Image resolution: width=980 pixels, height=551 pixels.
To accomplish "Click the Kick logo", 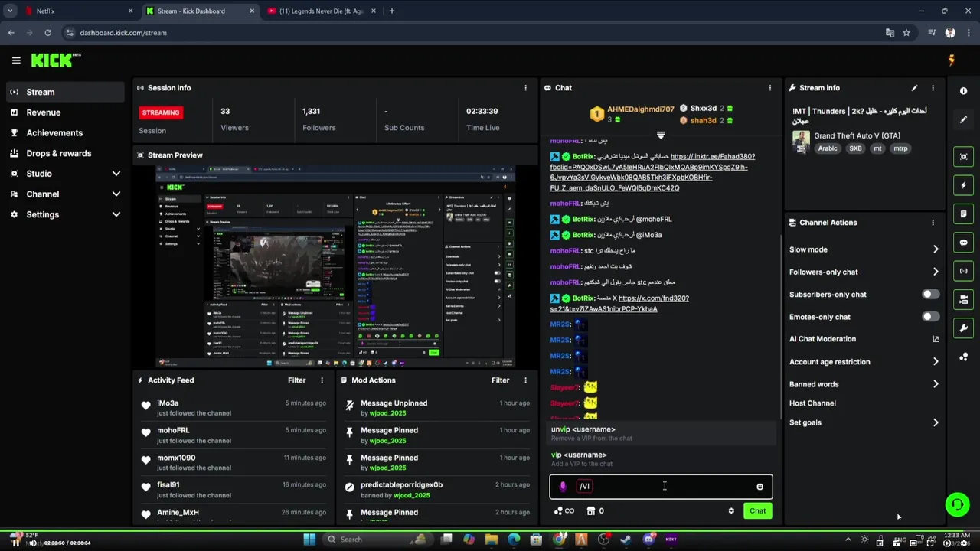I will 56,60.
